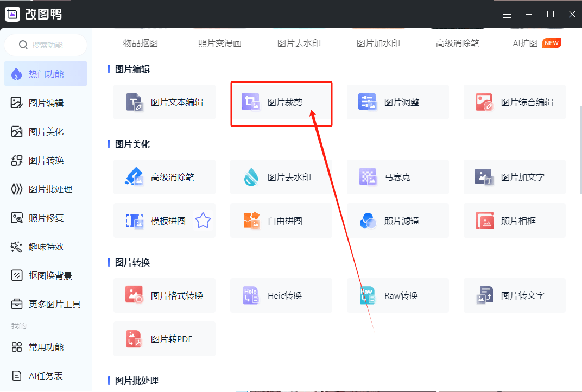The height and width of the screenshot is (392, 582).
Task: Open 高级消除笔 in the top row
Action: [457, 43]
